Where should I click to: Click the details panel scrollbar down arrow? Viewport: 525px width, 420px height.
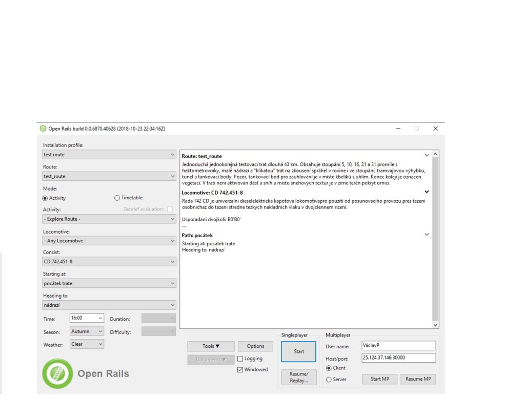tap(435, 325)
